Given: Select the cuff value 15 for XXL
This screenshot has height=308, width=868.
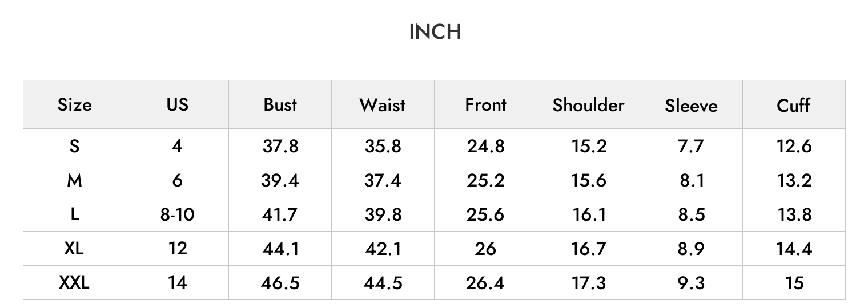Looking at the screenshot, I should 794,283.
